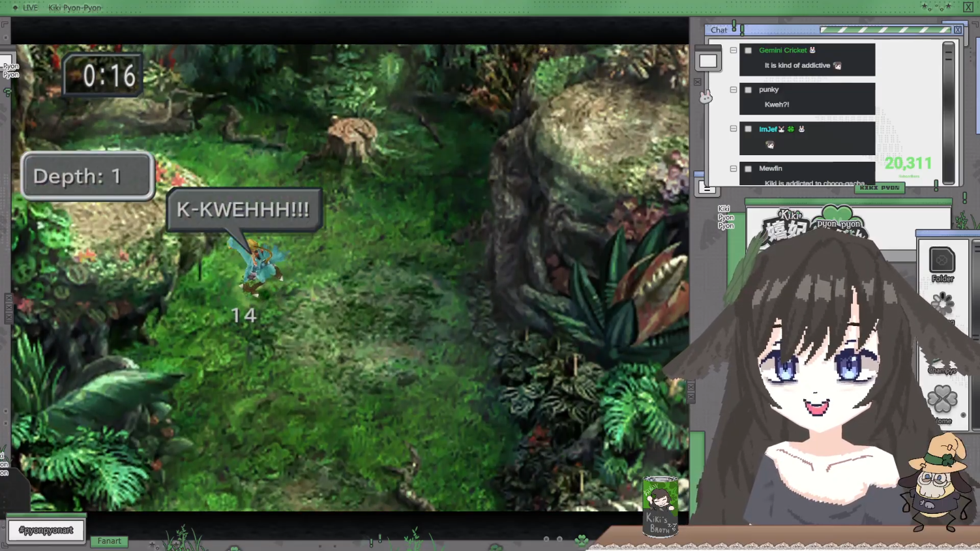Collapse punky's chat message entry
This screenshot has width=980, height=551.
coord(734,90)
